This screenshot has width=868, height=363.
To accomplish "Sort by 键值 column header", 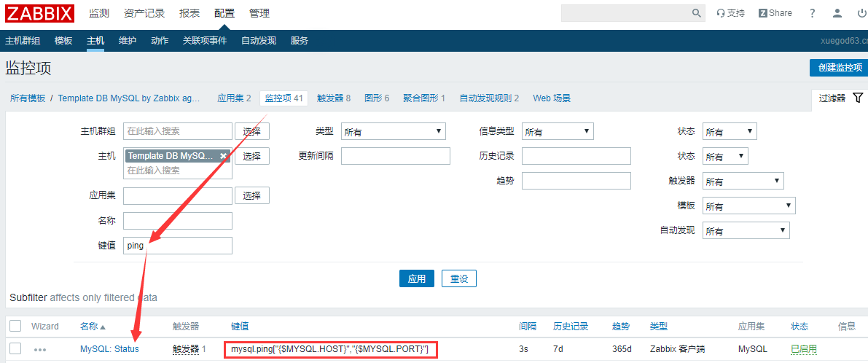I will 240,327.
